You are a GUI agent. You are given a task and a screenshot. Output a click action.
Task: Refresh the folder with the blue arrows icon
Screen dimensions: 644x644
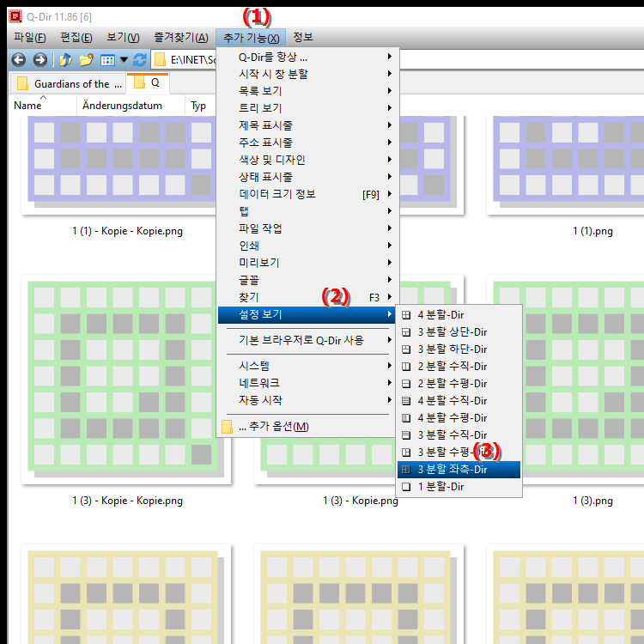(x=140, y=60)
